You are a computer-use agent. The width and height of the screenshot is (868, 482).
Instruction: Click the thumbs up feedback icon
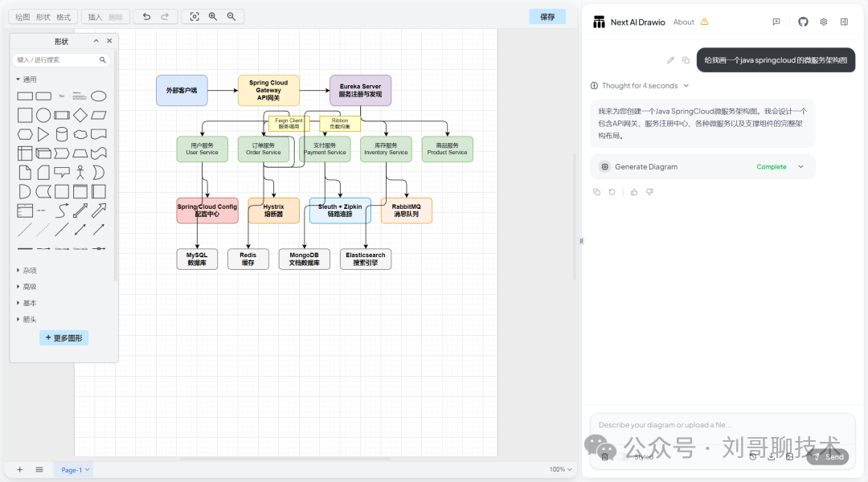[x=634, y=192]
